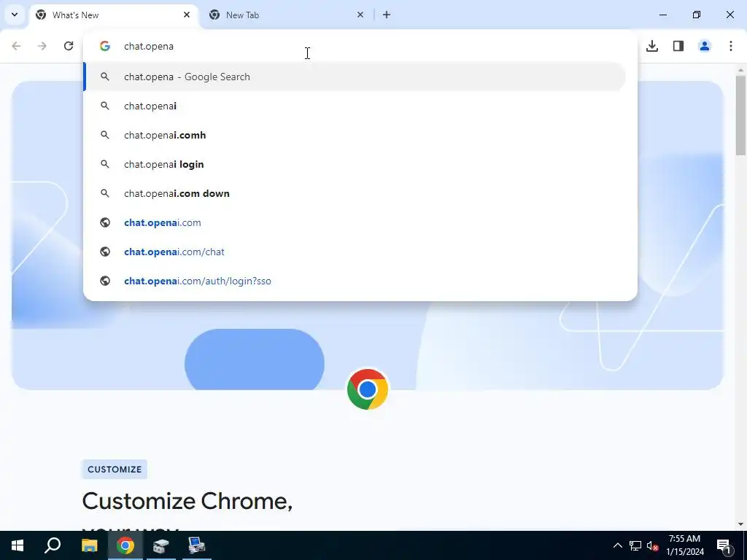
Task: Select the 'chat.openai' search suggestion
Action: [355, 106]
